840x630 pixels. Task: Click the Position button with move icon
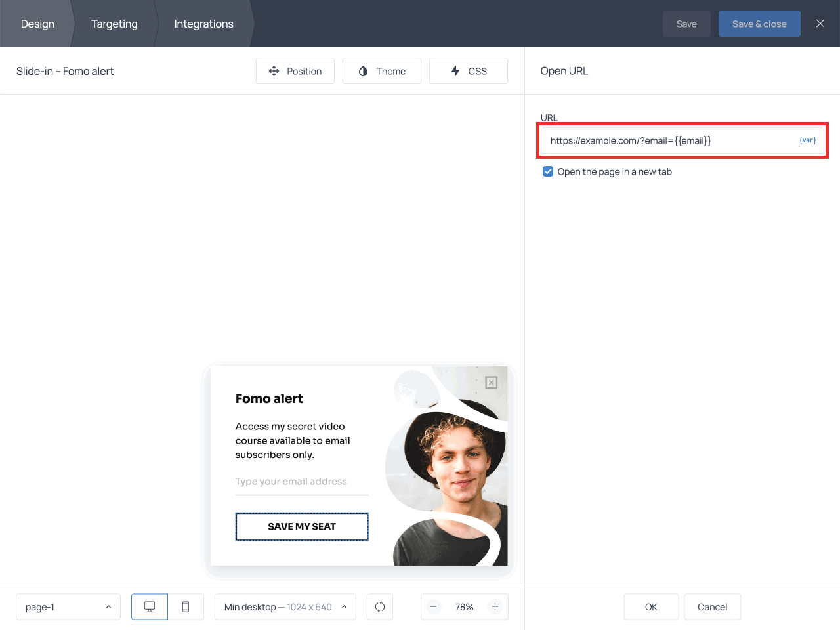295,71
